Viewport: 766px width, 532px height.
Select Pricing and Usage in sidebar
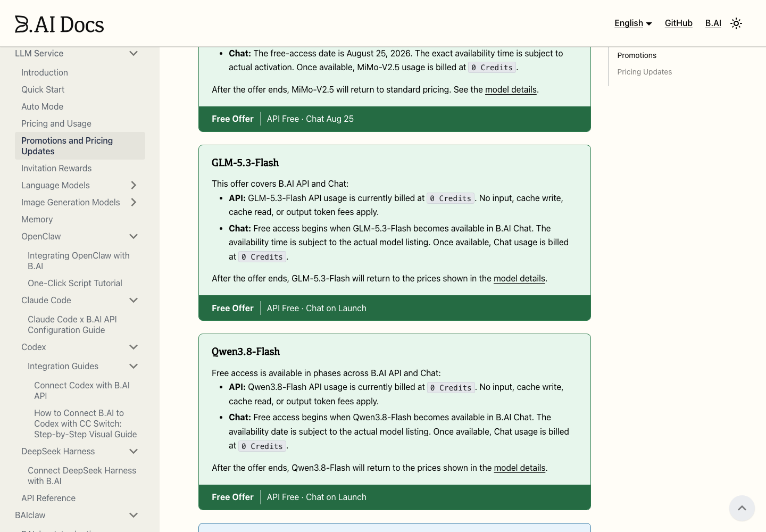coord(56,123)
